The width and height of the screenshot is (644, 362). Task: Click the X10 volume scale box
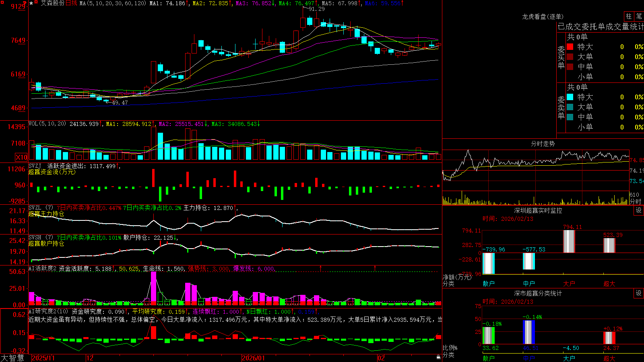[21, 157]
